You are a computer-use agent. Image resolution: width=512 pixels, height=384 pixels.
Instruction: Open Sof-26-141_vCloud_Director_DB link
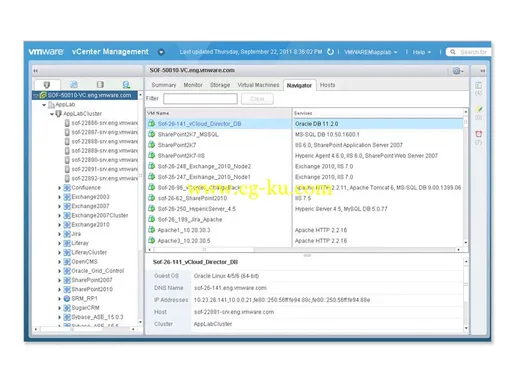click(199, 124)
